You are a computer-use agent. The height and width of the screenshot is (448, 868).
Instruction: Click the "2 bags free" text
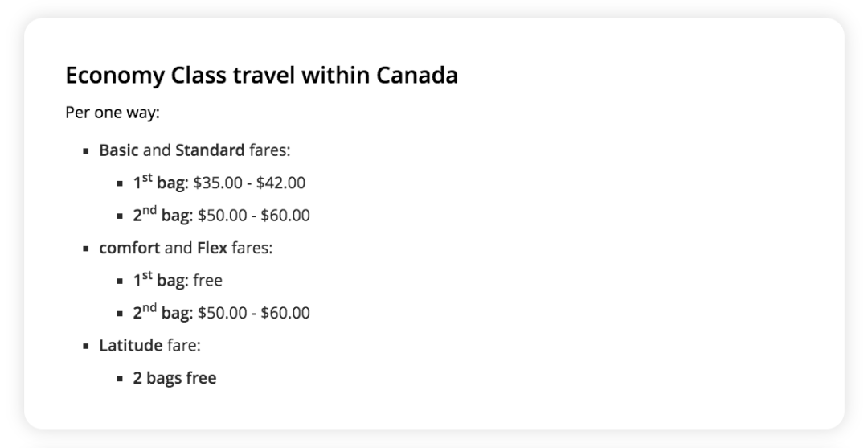(174, 378)
